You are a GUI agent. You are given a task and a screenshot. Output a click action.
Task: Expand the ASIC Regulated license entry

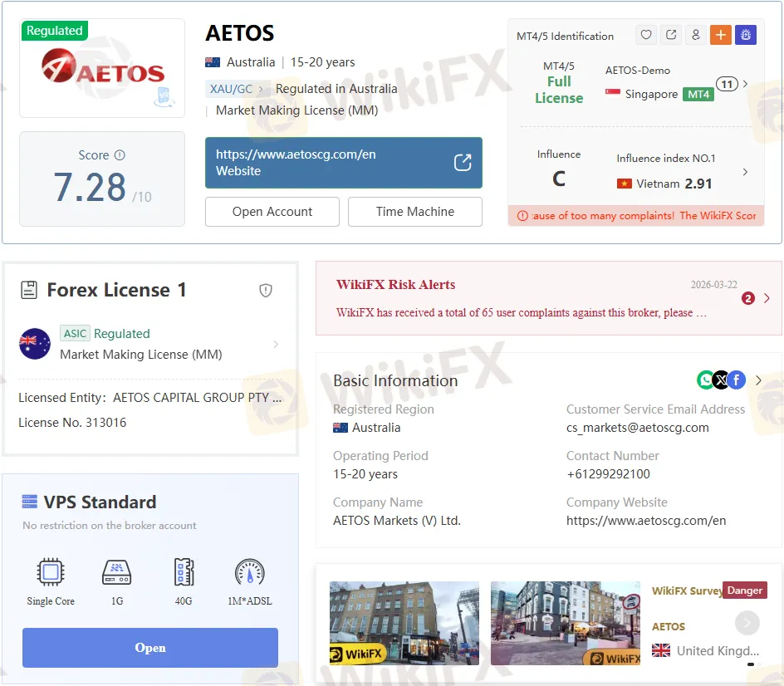276,344
